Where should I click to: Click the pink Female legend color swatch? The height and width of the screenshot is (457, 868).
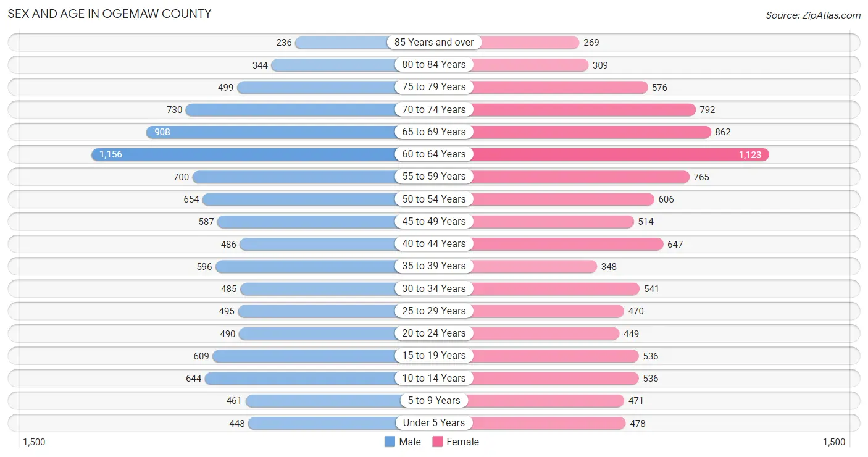(x=438, y=442)
